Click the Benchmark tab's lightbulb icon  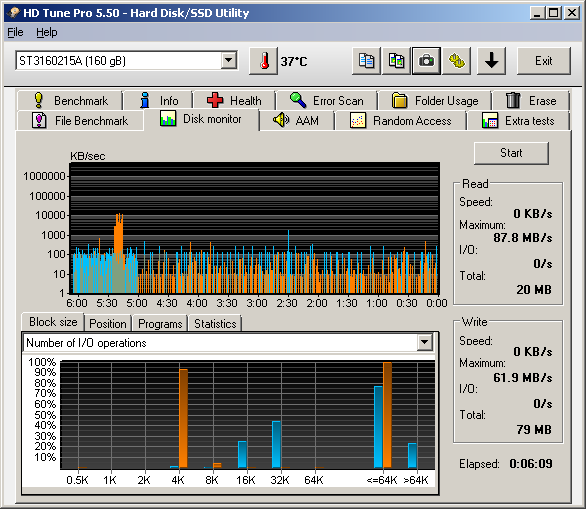(x=38, y=100)
